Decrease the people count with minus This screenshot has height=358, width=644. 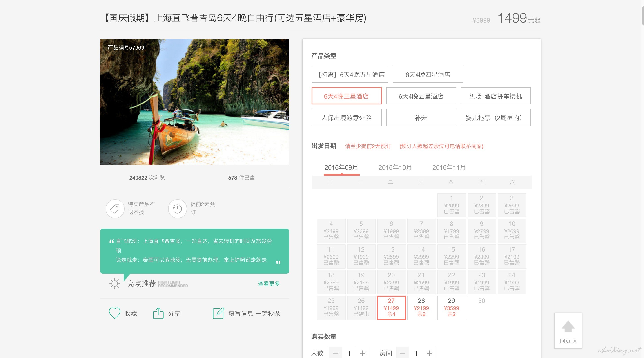[335, 353]
